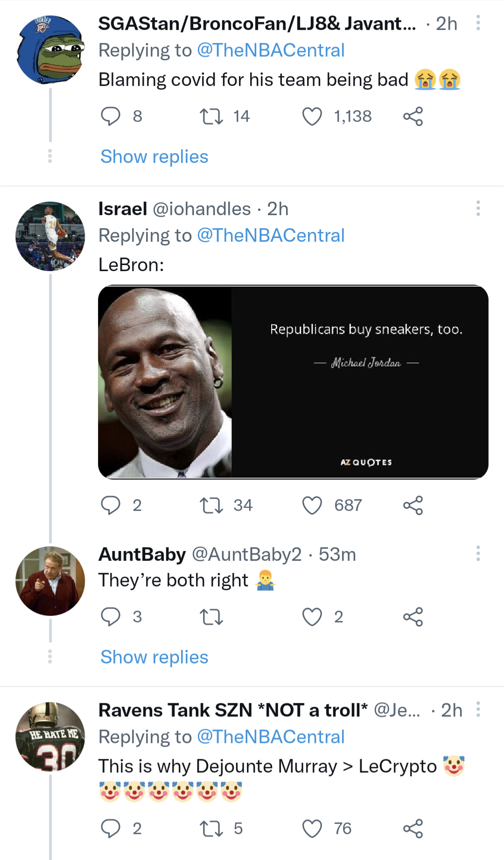Viewport: 504px width, 860px height.
Task: Retweet AuntBaby's reply
Action: click(211, 616)
